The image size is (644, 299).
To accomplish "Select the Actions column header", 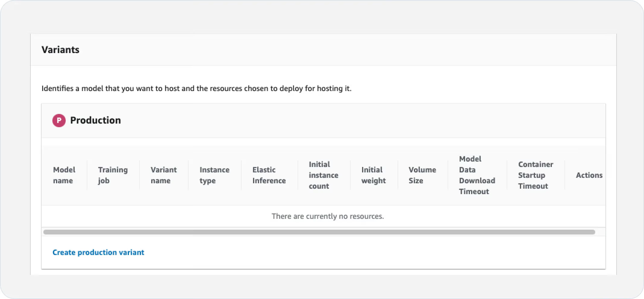I will (589, 175).
